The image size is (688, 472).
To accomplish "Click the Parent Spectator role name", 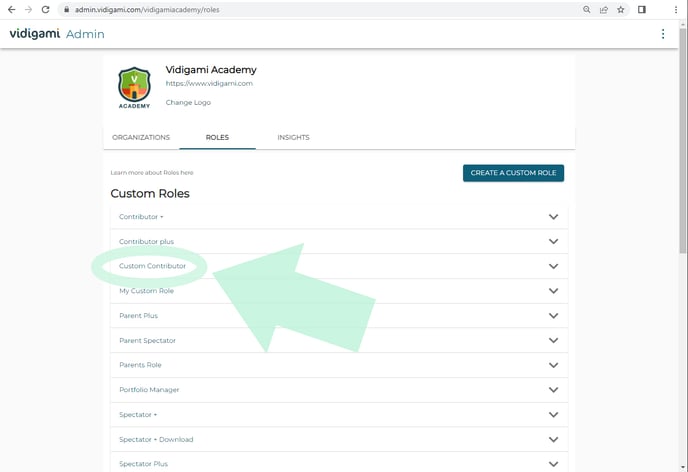I will [147, 340].
